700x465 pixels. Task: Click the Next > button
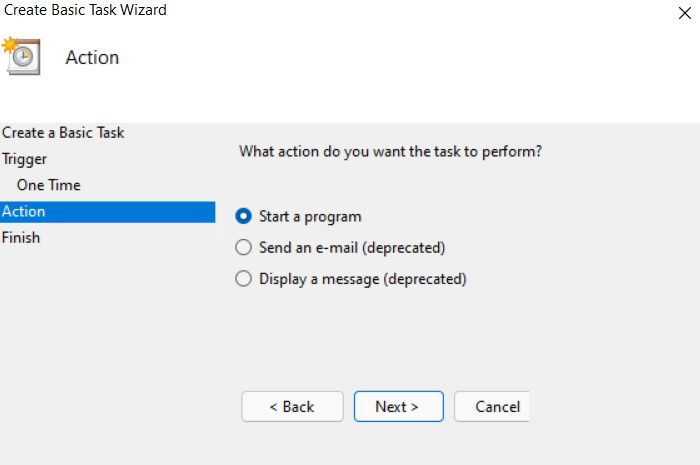pos(399,407)
